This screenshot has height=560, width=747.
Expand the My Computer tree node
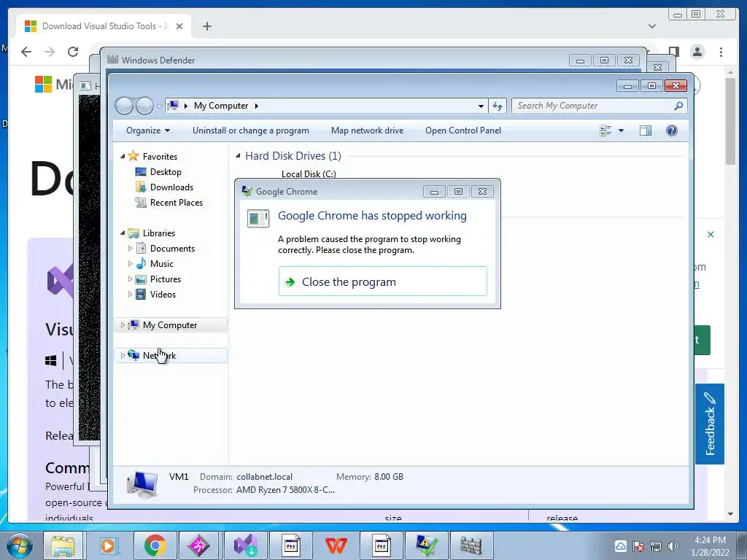pyautogui.click(x=123, y=324)
